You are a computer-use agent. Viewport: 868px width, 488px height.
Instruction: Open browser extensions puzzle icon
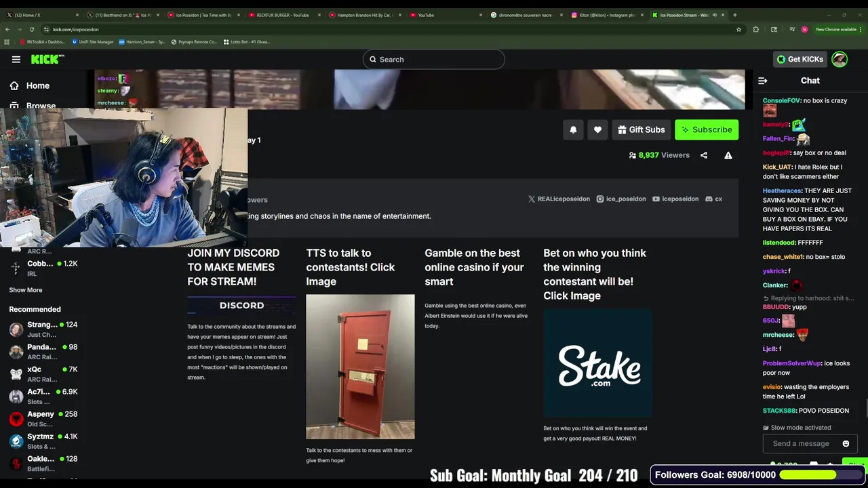point(755,29)
